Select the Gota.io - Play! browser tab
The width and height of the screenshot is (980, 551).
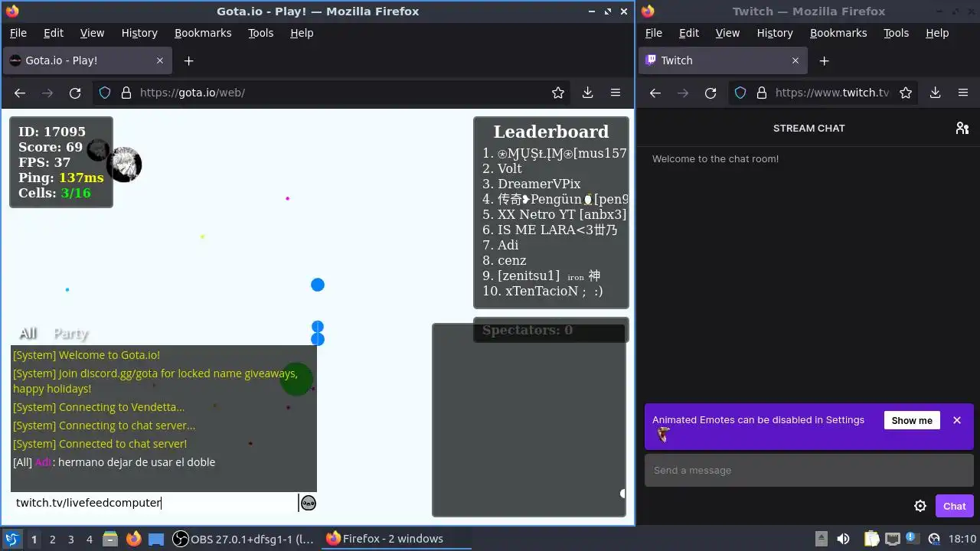click(87, 60)
